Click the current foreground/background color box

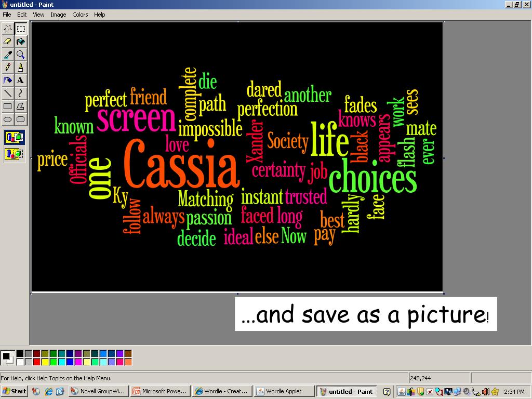7,358
